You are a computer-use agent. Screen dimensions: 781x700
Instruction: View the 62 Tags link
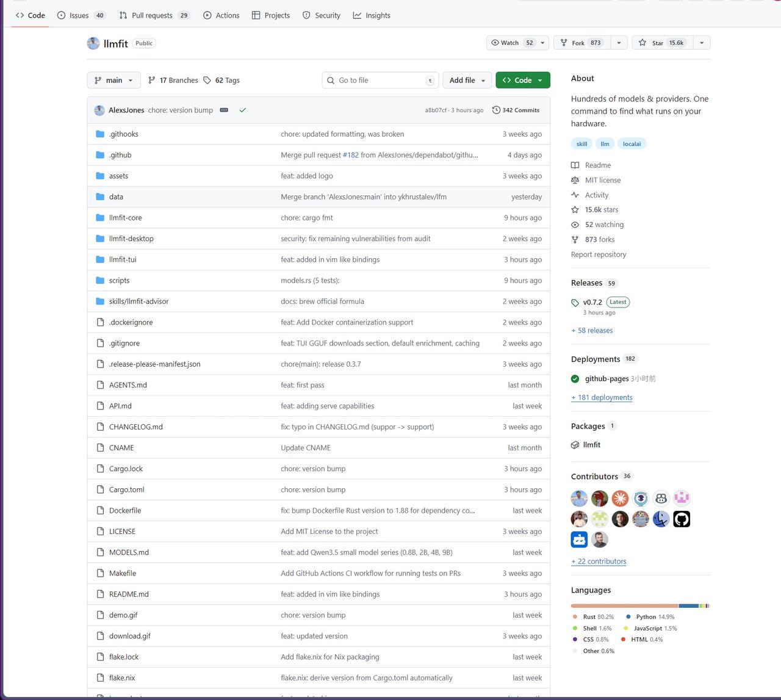221,81
